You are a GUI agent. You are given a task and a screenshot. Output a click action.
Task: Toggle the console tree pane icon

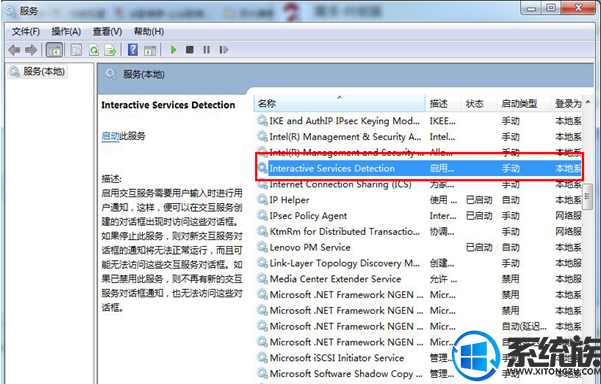point(54,50)
